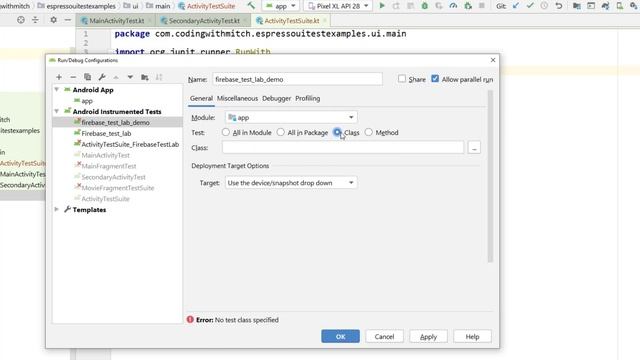Hide project panel with minus icon
640x360 pixels.
coord(68,20)
